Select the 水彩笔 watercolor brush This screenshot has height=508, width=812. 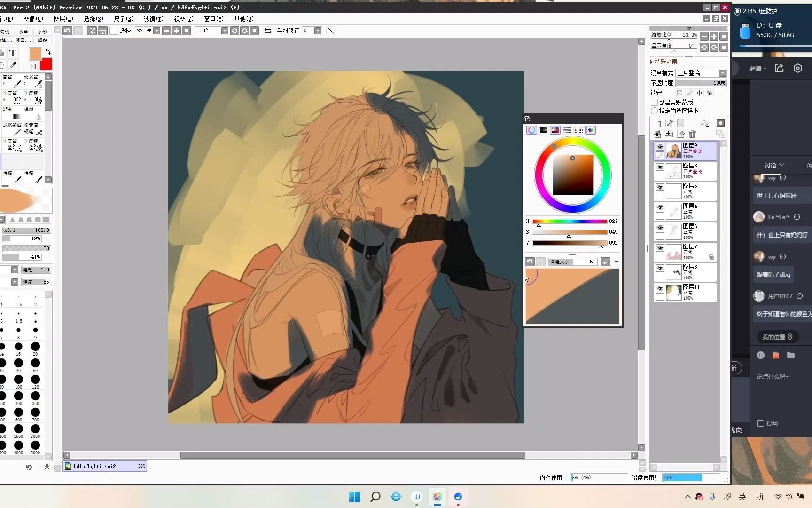click(33, 81)
